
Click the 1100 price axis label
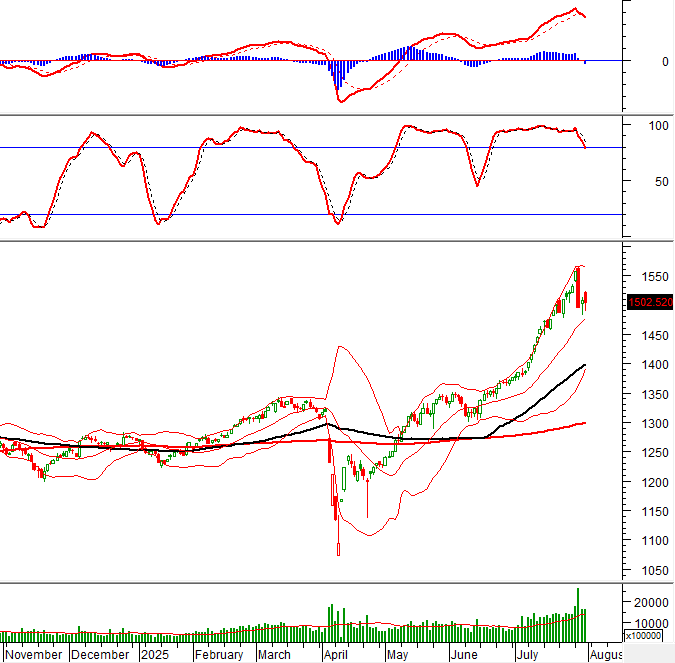pyautogui.click(x=655, y=541)
